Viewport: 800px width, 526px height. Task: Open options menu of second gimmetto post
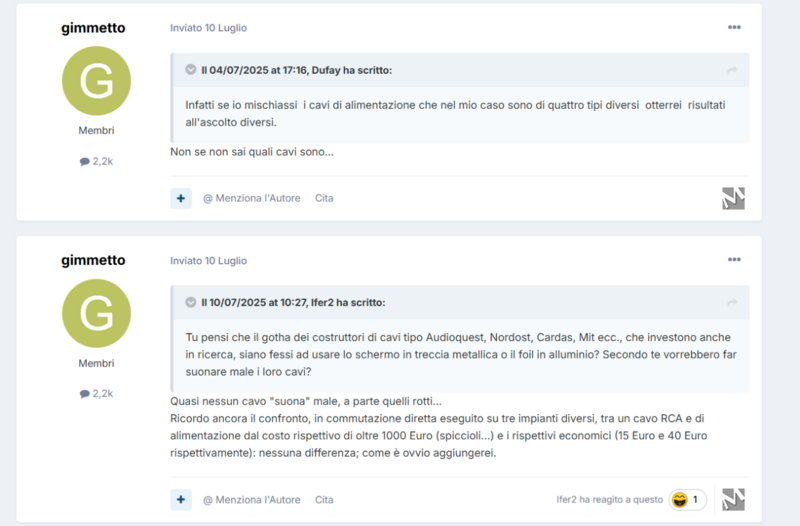734,259
